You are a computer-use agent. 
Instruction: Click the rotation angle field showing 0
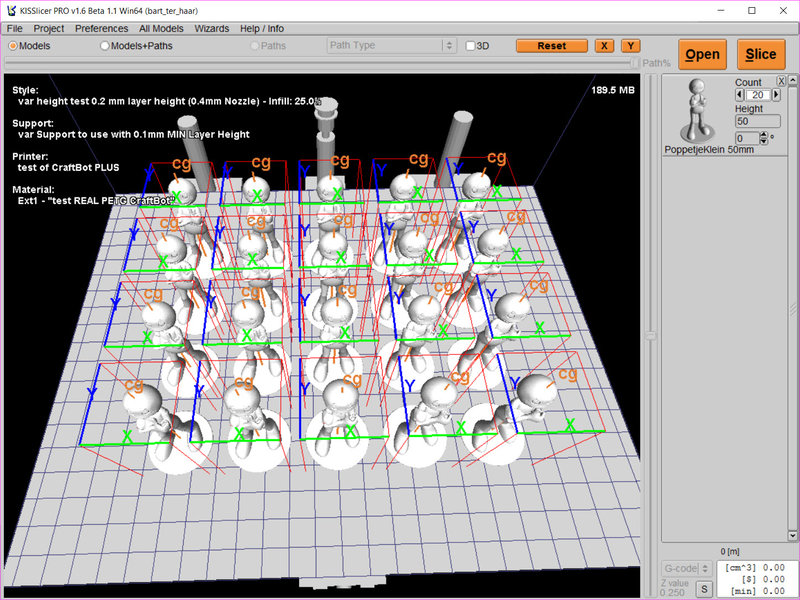[x=747, y=138]
